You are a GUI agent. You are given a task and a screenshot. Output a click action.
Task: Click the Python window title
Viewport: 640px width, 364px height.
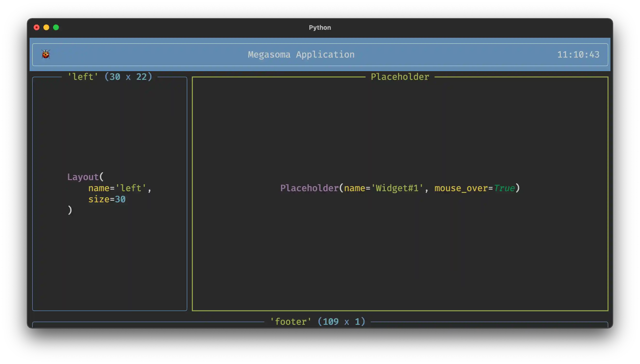tap(320, 28)
